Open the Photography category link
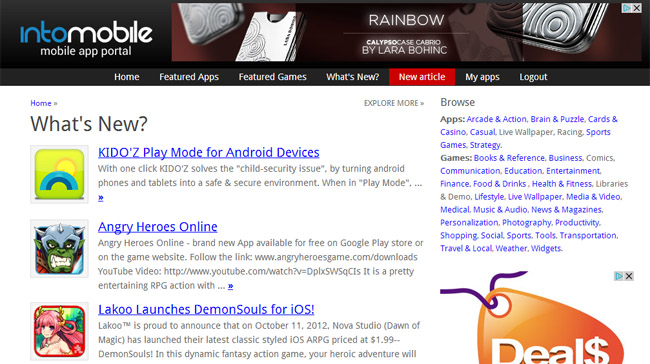Viewport: 650px width, 364px height. pyautogui.click(x=526, y=222)
